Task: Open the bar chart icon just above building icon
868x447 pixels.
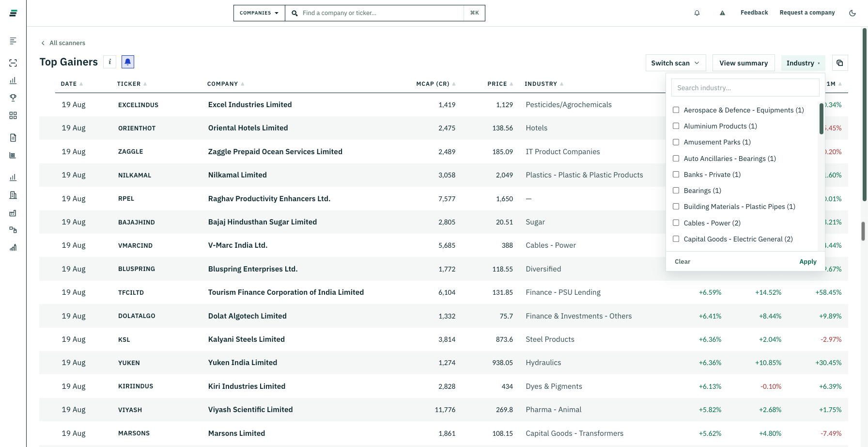Action: tap(13, 177)
